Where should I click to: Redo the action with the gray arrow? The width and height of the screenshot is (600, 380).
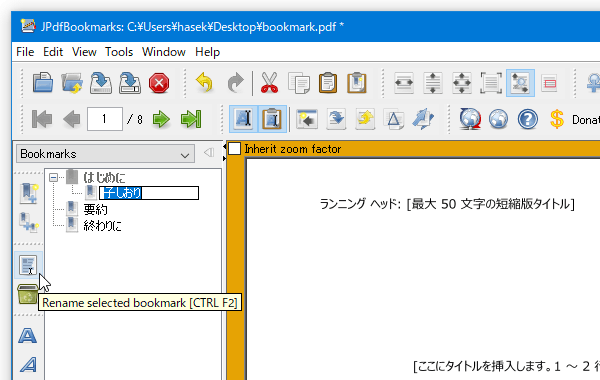235,83
